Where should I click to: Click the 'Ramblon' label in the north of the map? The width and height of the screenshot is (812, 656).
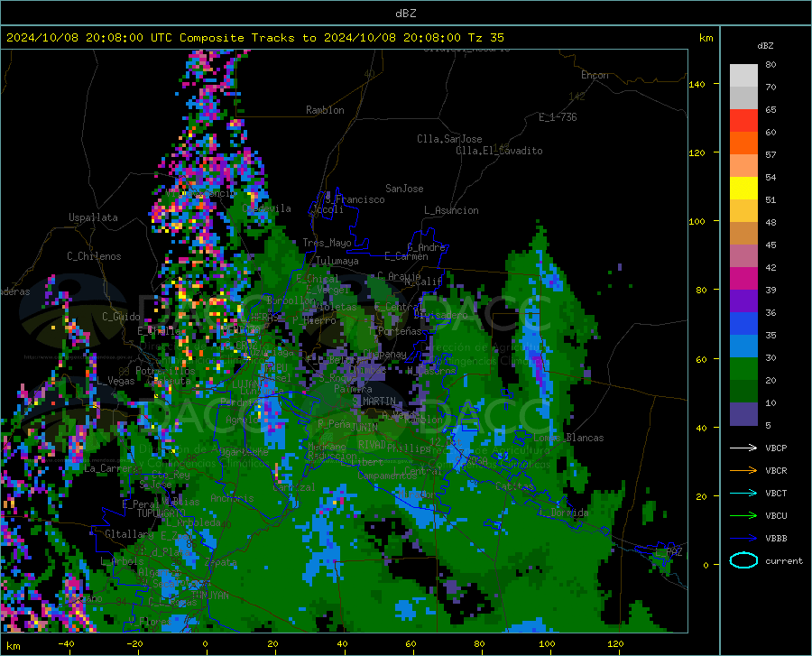pos(325,110)
